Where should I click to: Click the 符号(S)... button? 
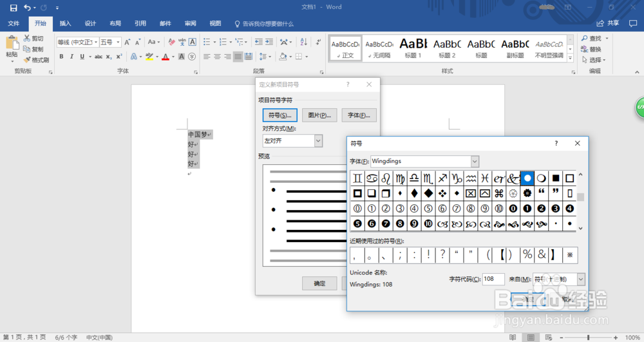pyautogui.click(x=279, y=115)
